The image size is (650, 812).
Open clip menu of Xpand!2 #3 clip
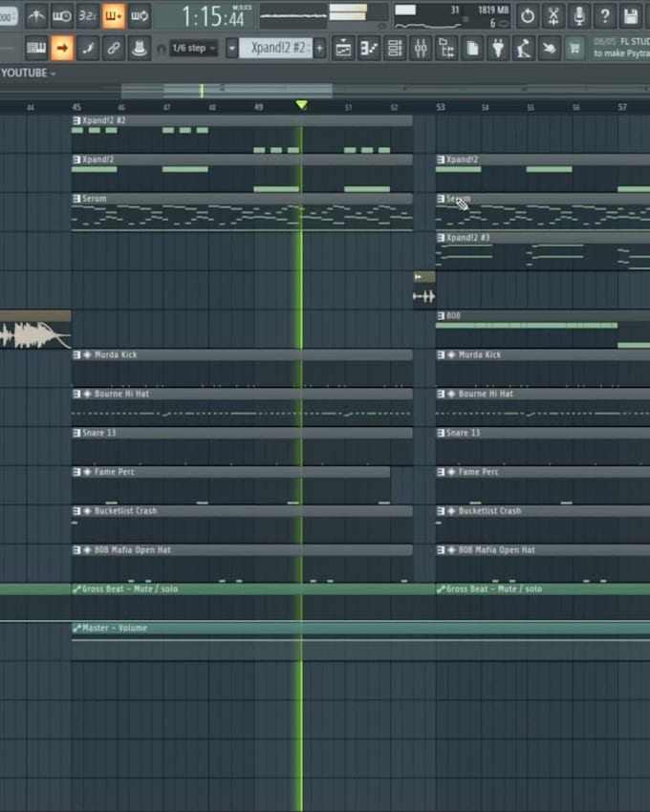coord(441,238)
